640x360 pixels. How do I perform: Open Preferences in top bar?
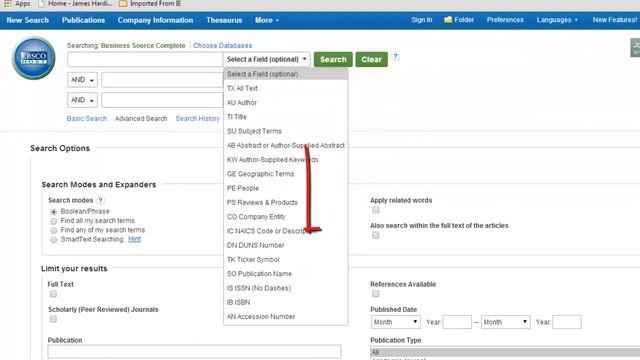[x=505, y=20]
